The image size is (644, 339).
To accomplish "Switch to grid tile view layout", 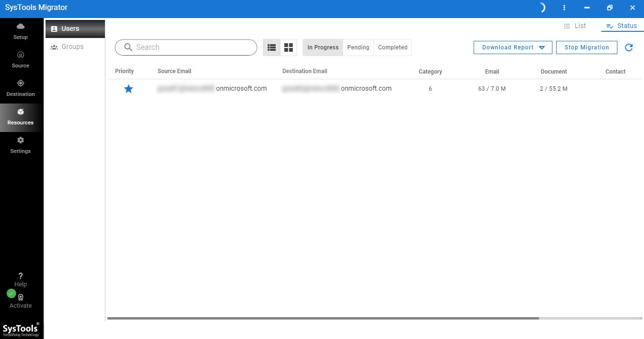I will coord(289,47).
